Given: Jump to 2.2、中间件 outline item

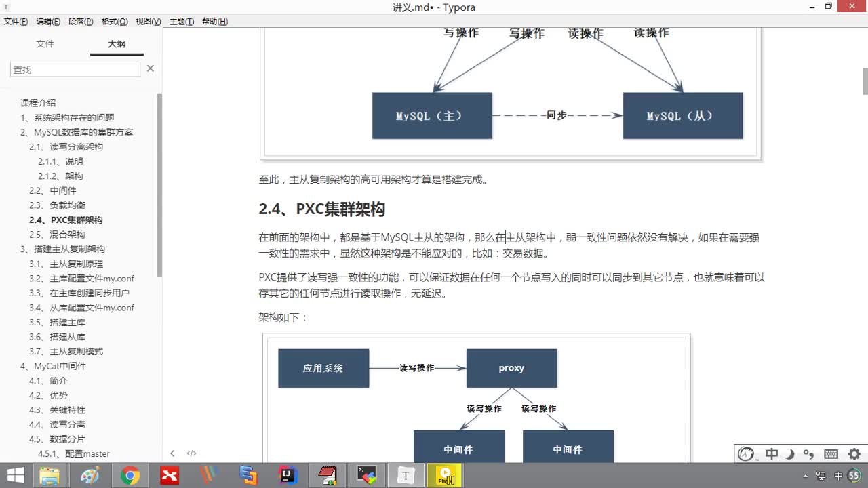Looking at the screenshot, I should 53,190.
